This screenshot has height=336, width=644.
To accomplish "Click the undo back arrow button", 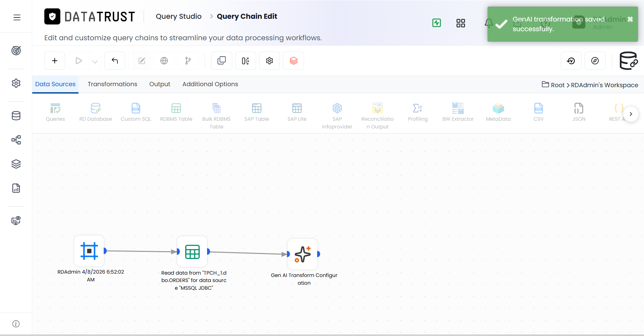I will tap(115, 61).
